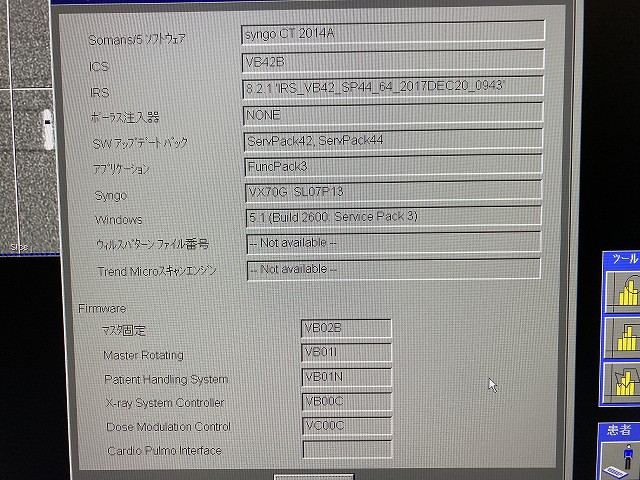
Task: Click the Master Rotating VB01I field
Action: click(x=347, y=353)
